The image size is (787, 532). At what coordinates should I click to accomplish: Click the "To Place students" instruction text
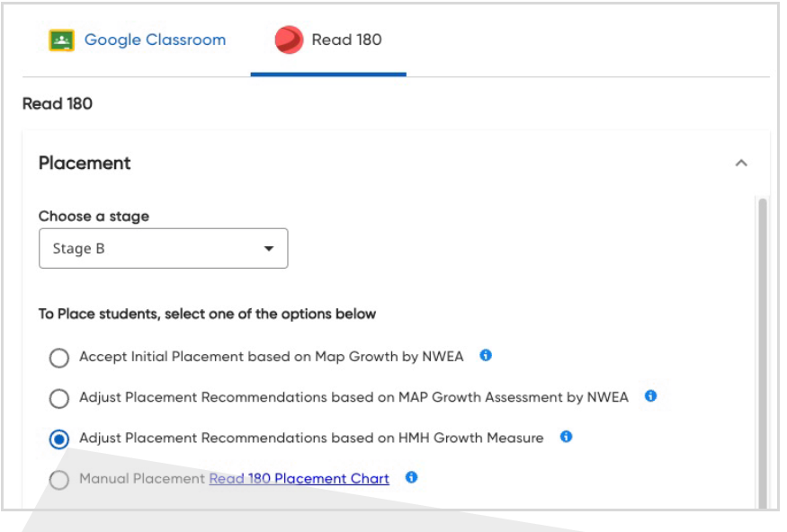point(207,315)
